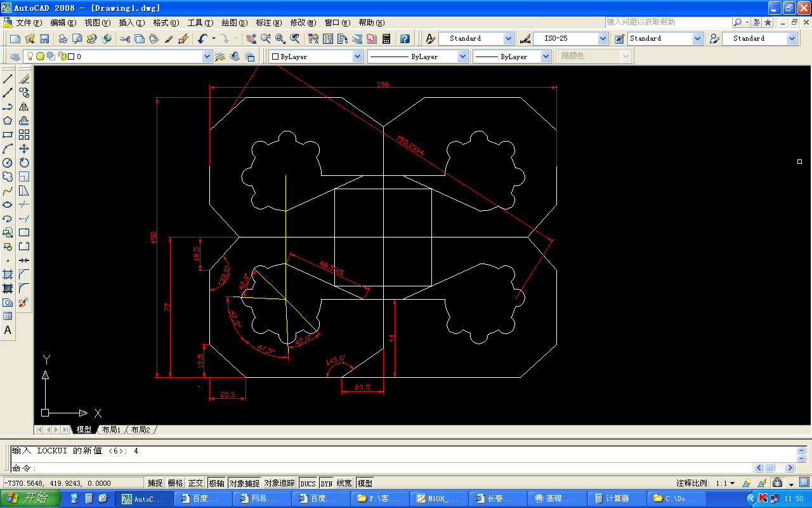The width and height of the screenshot is (812, 508).
Task: Activate the Mirror tool
Action: pos(24,107)
